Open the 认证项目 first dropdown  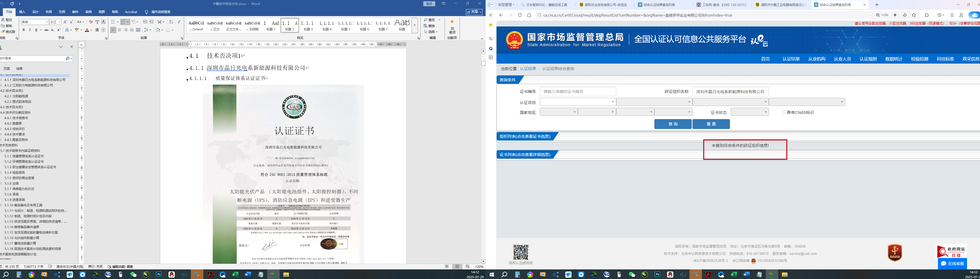pyautogui.click(x=578, y=102)
